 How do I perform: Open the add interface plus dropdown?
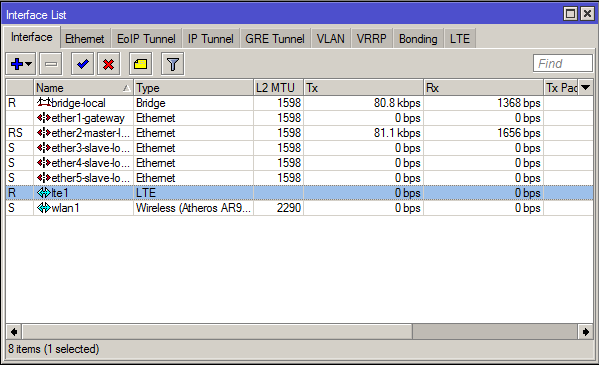[x=21, y=64]
